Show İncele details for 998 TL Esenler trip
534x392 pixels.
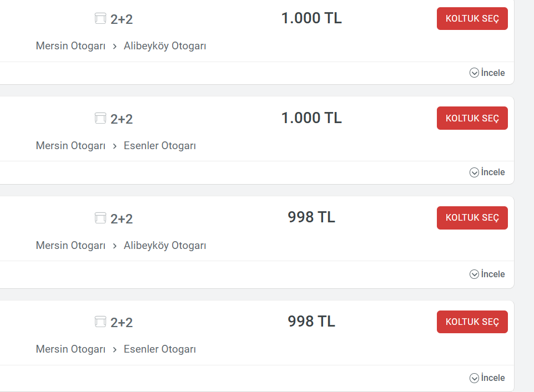coord(487,378)
